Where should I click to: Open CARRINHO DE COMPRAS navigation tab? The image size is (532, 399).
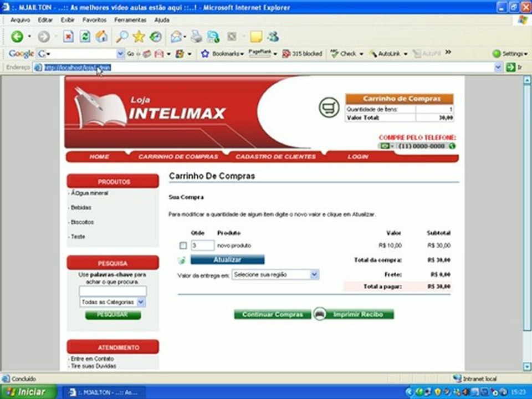pos(178,157)
